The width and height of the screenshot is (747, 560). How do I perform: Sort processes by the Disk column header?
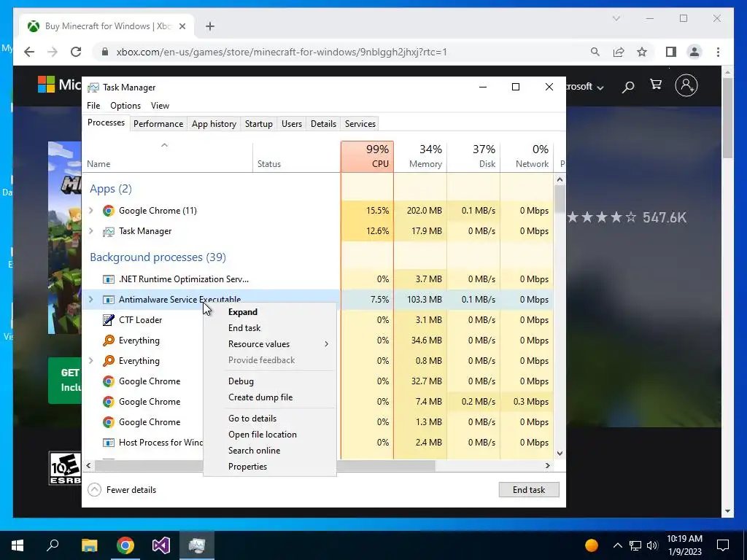coord(474,157)
